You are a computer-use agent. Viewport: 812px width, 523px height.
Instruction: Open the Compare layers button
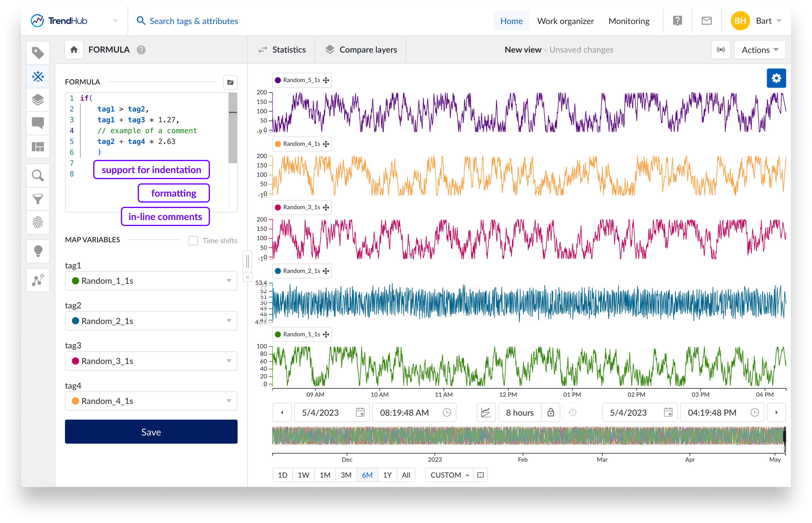361,50
